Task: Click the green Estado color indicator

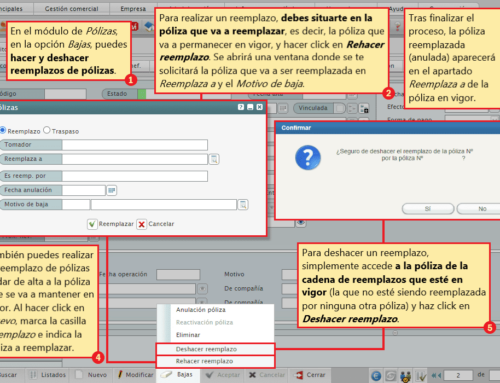Action: pos(142,94)
